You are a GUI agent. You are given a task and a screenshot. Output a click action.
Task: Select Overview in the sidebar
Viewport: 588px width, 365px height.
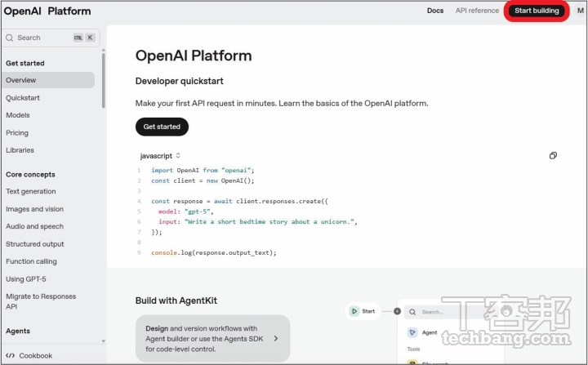pos(48,80)
